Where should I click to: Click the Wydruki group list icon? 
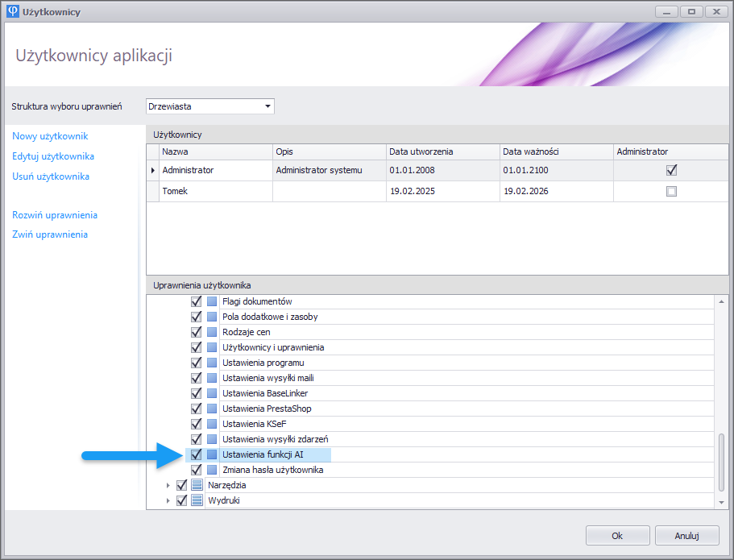[197, 500]
